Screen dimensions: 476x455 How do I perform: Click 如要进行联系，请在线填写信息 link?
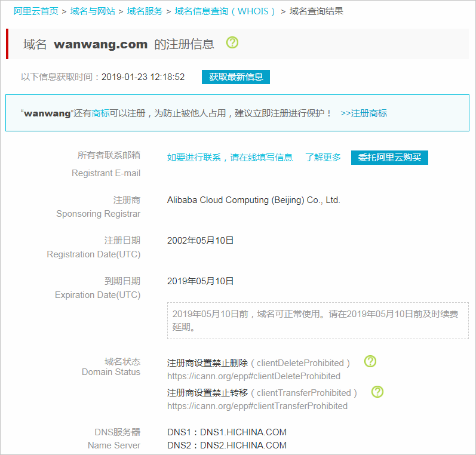[x=230, y=157]
